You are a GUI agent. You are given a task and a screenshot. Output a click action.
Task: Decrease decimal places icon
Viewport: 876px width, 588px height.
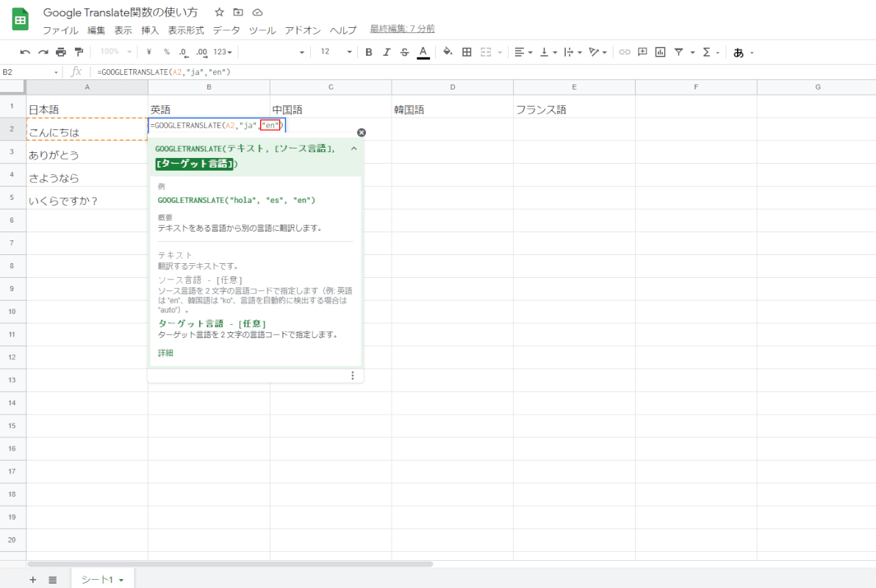pos(183,52)
